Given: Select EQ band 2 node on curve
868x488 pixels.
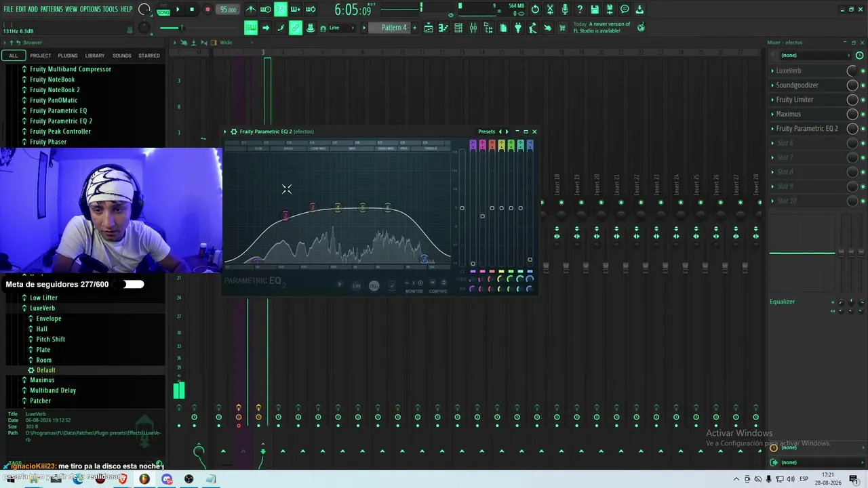Looking at the screenshot, I should click(x=285, y=216).
